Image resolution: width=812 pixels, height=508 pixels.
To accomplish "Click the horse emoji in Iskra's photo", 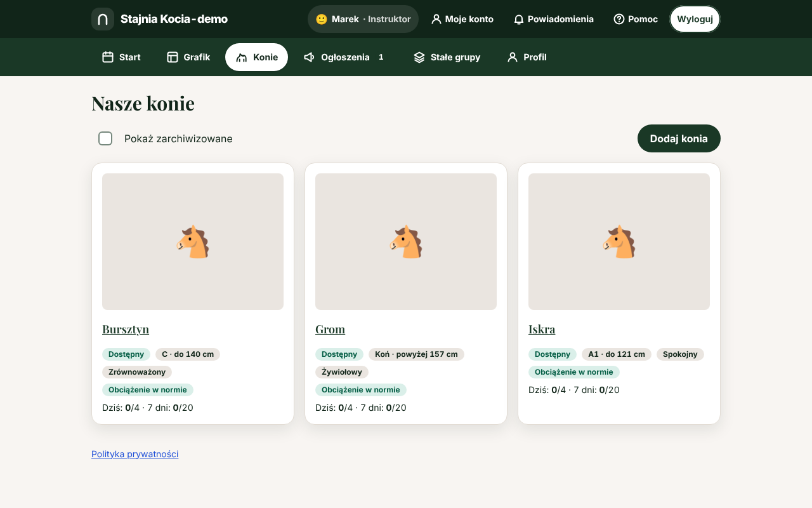I will (619, 241).
